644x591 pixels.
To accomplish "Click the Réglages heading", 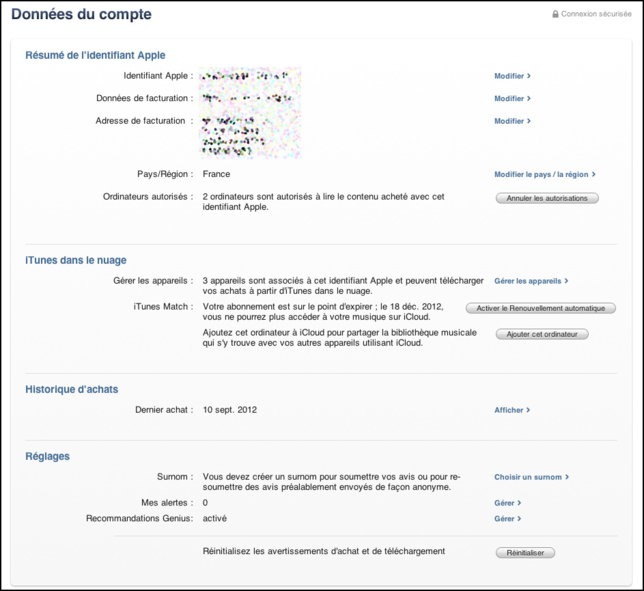I will 48,457.
